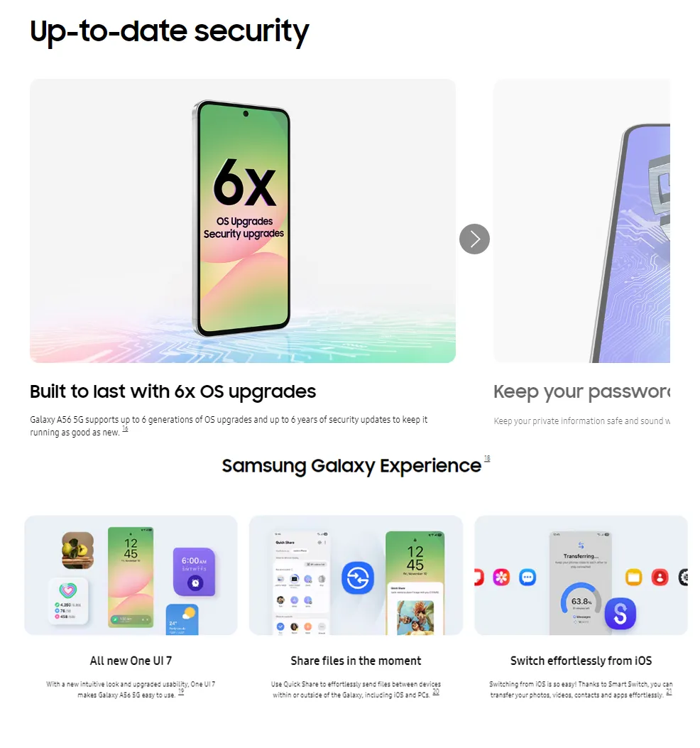Click the Share files in the moment image
700x748 pixels.
[356, 575]
